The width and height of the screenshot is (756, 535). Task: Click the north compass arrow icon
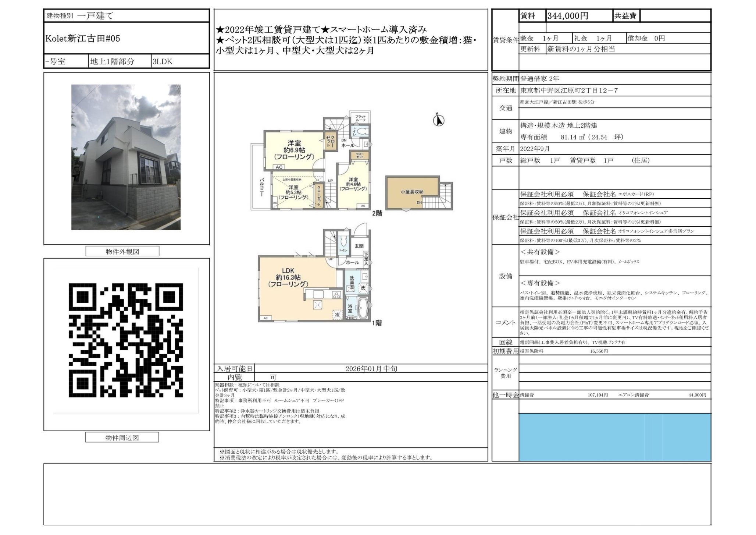pyautogui.click(x=438, y=120)
